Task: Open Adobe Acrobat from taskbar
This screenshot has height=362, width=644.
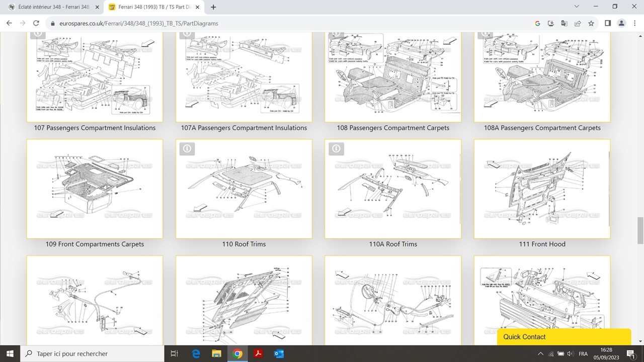Action: pos(258,353)
